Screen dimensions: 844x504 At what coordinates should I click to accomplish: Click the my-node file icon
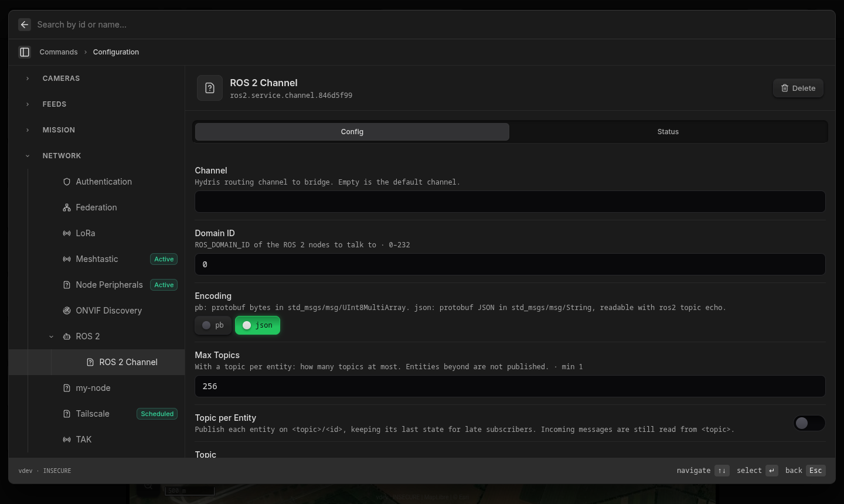click(x=67, y=388)
